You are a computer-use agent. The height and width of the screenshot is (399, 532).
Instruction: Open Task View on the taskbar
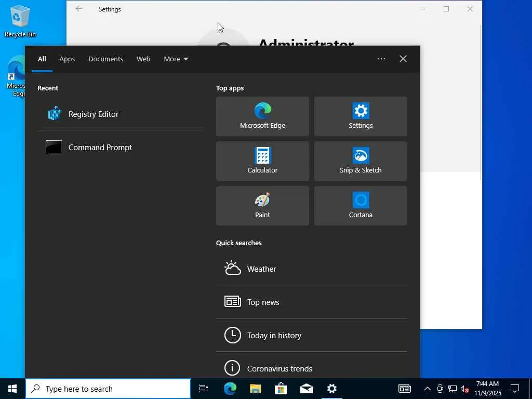[204, 389]
